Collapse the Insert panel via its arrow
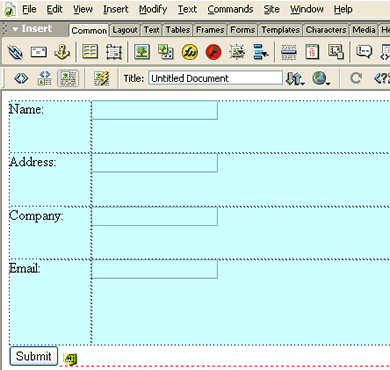Viewport: 390px width, 370px height. [15, 29]
